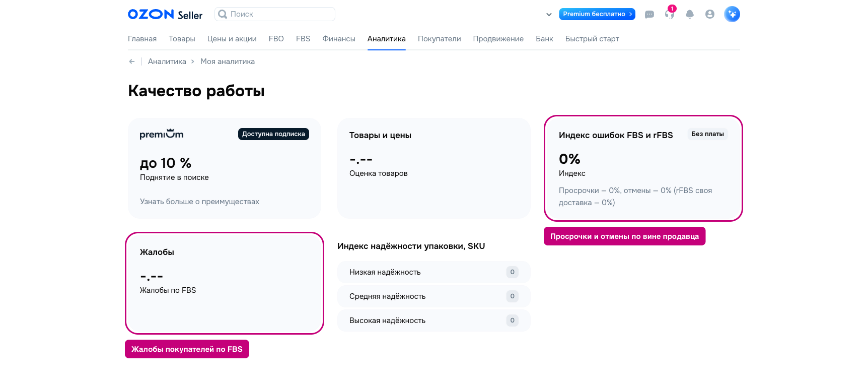Click the Просрочки — 0%, отмены description
Image resolution: width=868 pixels, height=383 pixels.
(635, 197)
